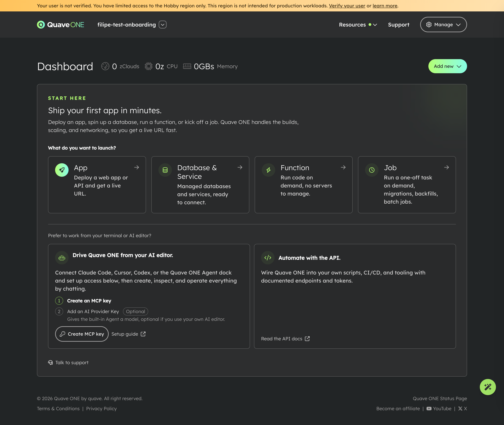
Task: Click the Memory module icon
Action: pos(187,66)
